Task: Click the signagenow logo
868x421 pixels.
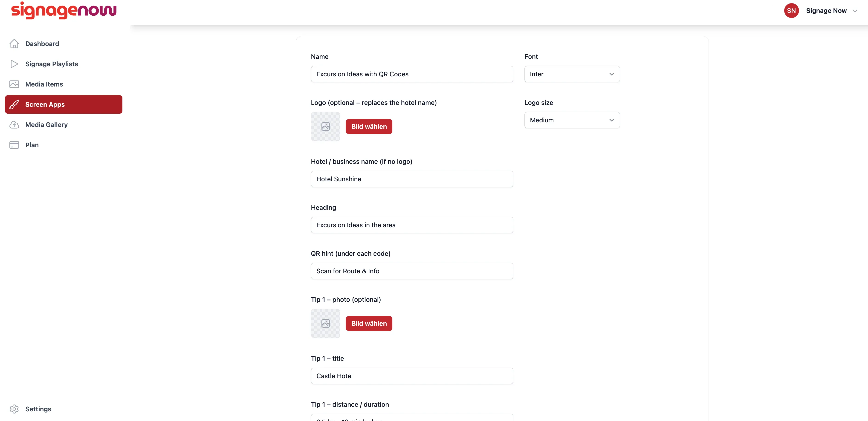Action: click(64, 10)
